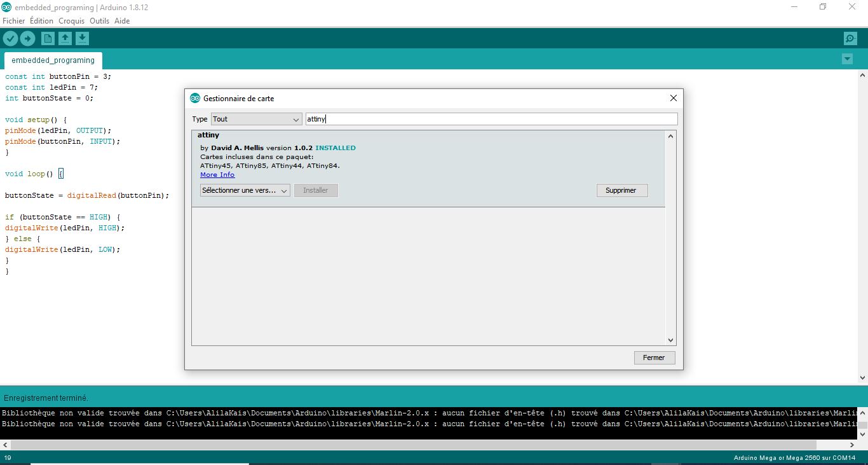The width and height of the screenshot is (868, 465).
Task: Click the line int buttonState = 0;
Action: click(49, 98)
